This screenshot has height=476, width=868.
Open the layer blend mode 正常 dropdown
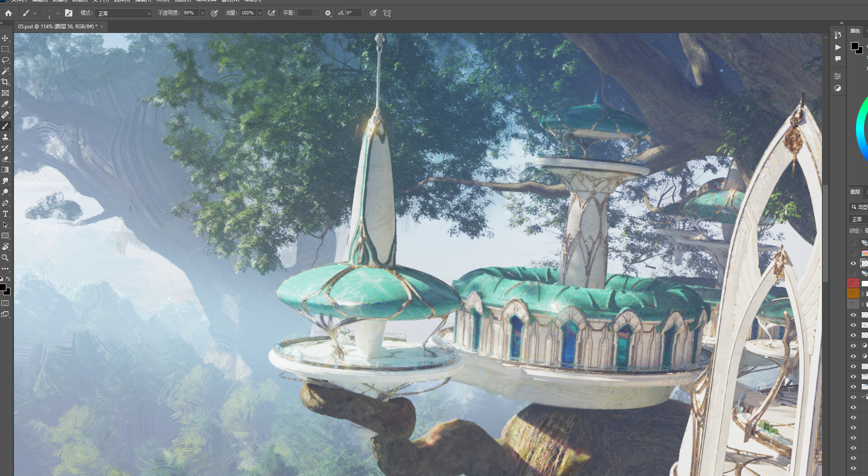pos(858,219)
